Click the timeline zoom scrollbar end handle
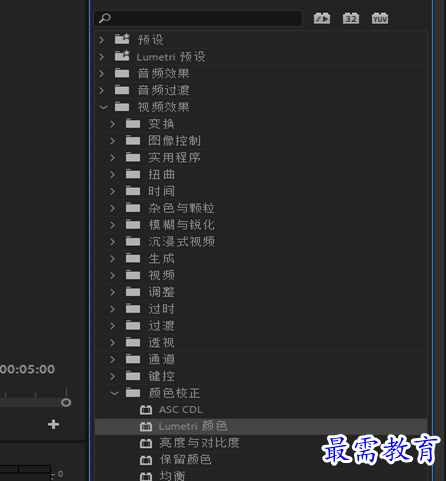446x481 pixels. (66, 403)
